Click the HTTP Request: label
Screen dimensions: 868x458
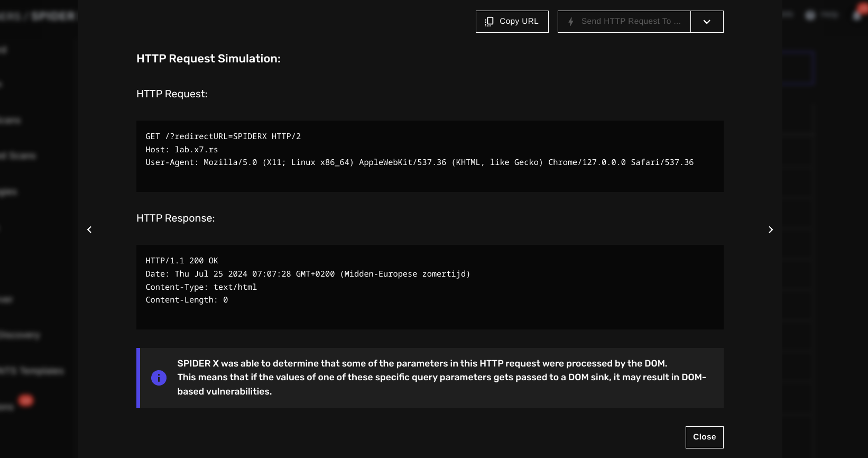[172, 94]
